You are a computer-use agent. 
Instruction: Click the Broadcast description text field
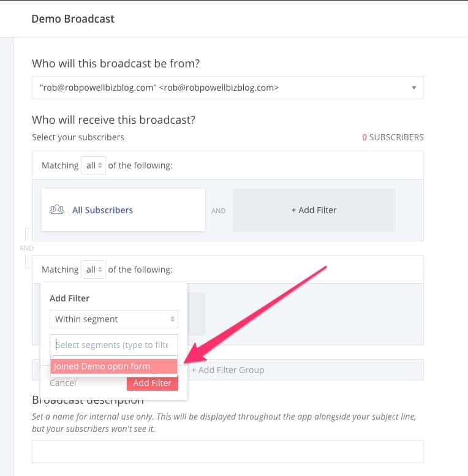227,451
